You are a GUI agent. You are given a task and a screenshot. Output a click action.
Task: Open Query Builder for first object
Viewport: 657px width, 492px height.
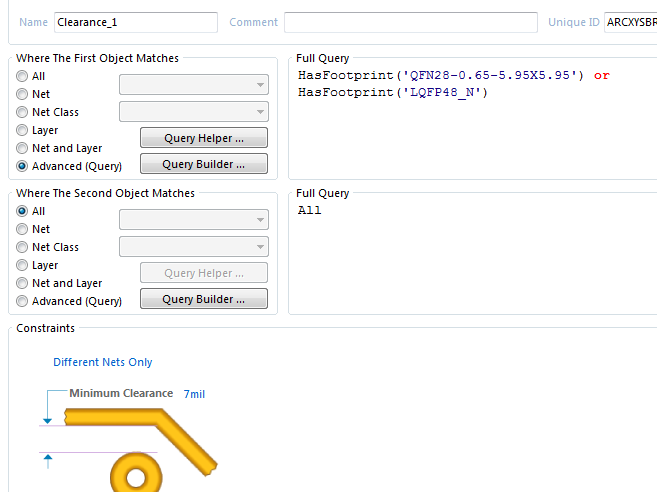click(x=203, y=164)
